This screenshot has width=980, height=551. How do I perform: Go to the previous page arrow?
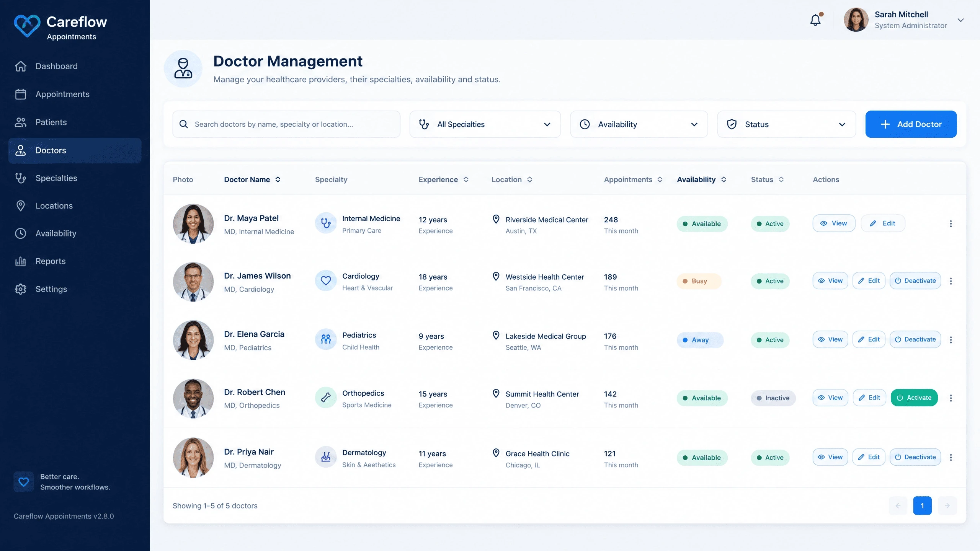tap(898, 506)
